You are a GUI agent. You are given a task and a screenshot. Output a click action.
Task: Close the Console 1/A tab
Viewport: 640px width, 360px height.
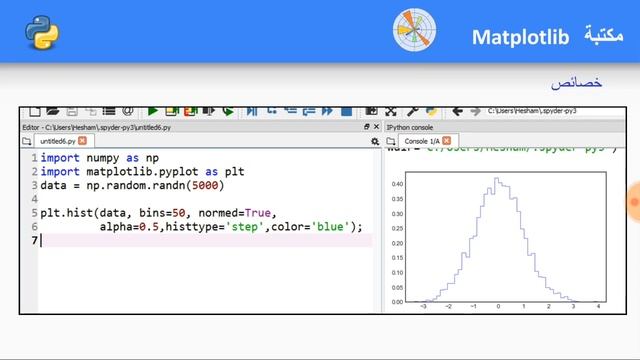pyautogui.click(x=447, y=141)
